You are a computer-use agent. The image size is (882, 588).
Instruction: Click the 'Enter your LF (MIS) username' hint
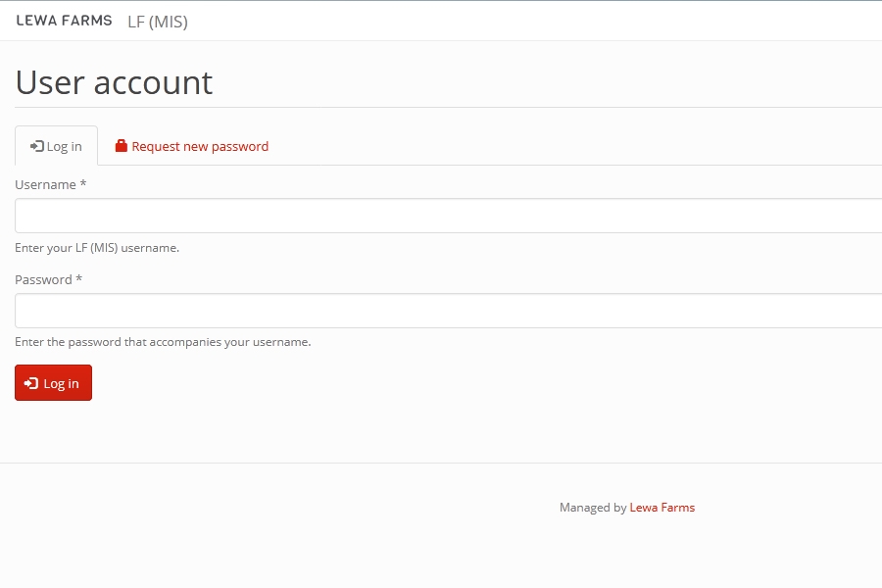(x=97, y=248)
